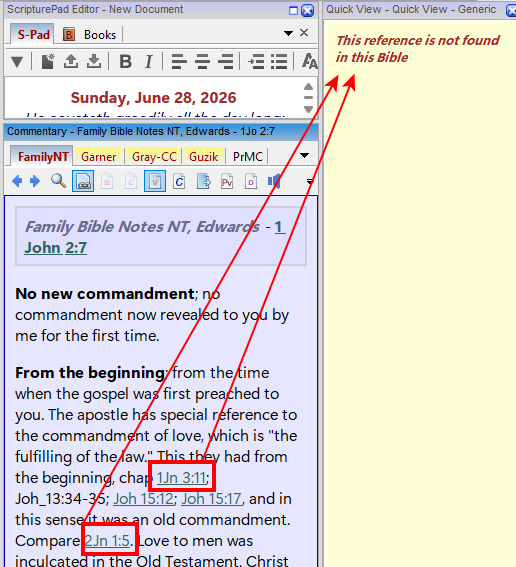The width and height of the screenshot is (516, 567).
Task: Go back in commentary history
Action: click(17, 180)
